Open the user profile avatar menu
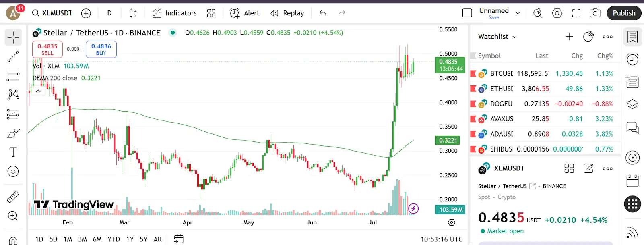 coord(13,13)
